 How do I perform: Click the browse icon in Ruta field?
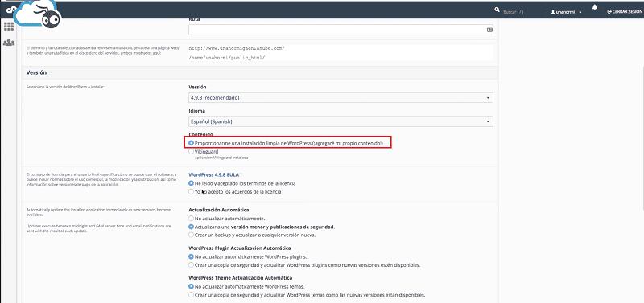point(489,30)
